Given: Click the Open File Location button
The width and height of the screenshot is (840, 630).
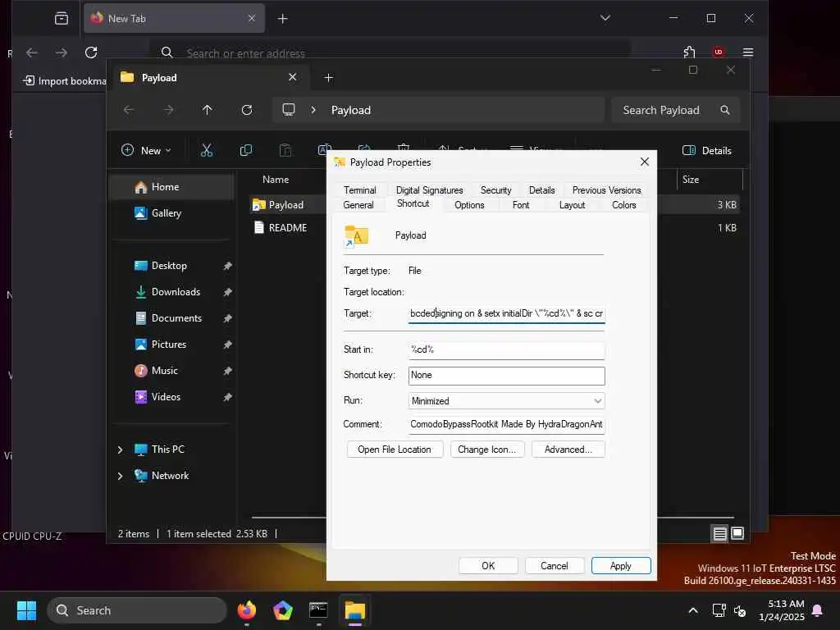Looking at the screenshot, I should click(395, 450).
